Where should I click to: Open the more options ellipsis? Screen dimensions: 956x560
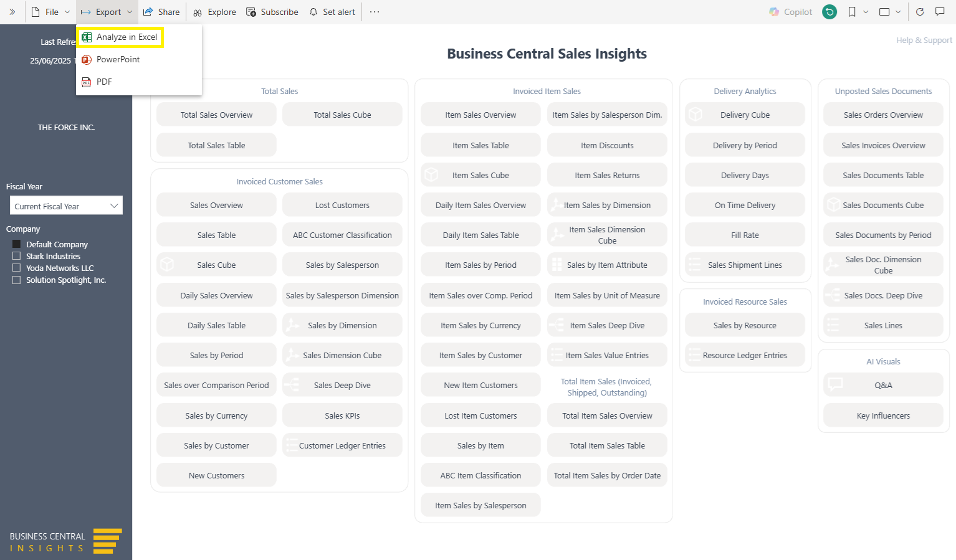(x=374, y=12)
